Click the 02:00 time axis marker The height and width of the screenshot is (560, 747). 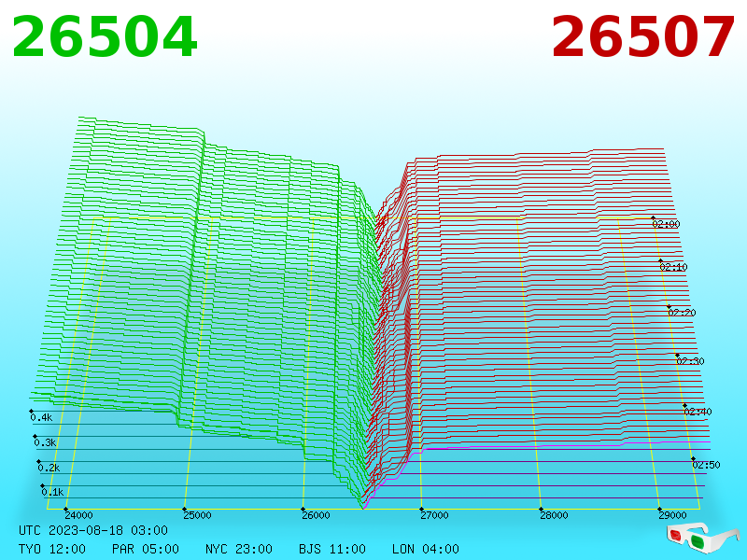coord(666,224)
